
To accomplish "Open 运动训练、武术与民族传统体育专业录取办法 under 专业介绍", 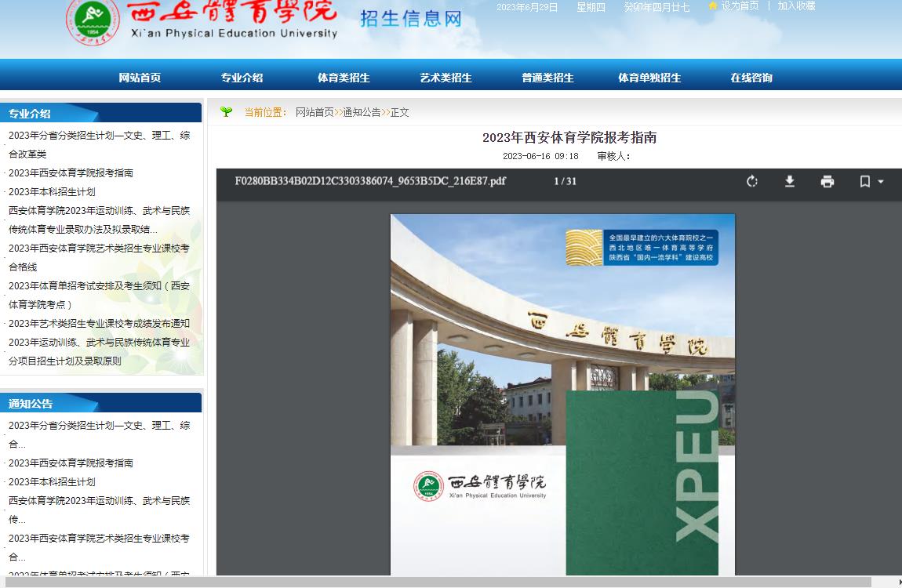I will 99,220.
